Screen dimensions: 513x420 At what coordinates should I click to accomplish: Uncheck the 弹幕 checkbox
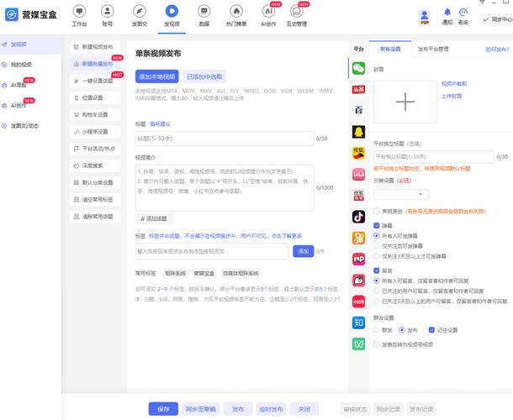tap(376, 225)
